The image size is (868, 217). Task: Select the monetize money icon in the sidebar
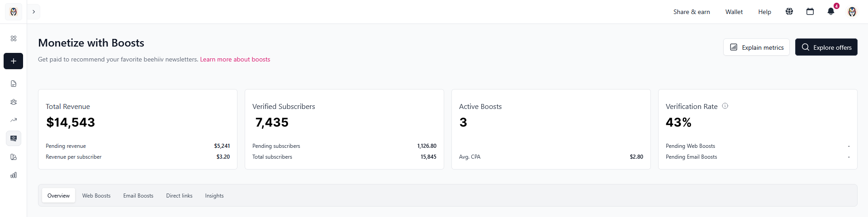[14, 138]
